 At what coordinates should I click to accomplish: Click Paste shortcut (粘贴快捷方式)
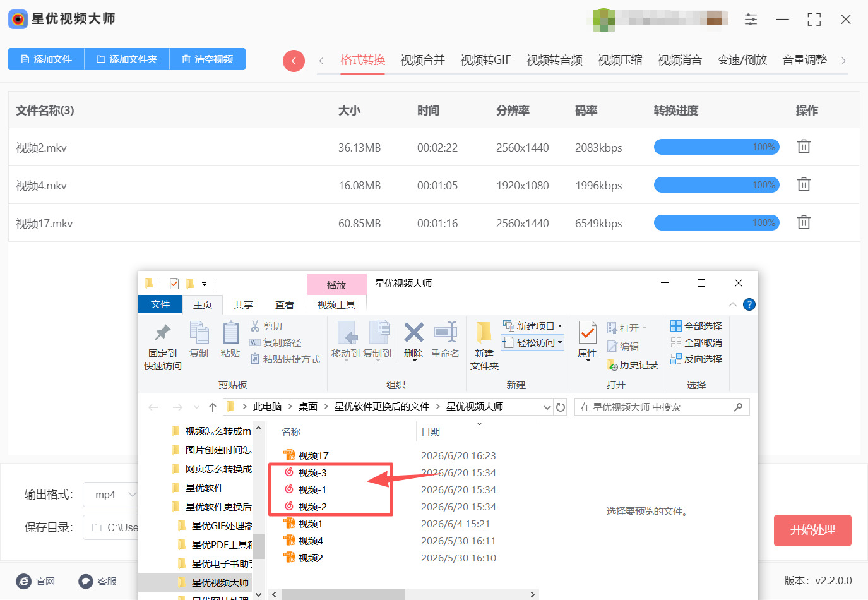(285, 359)
